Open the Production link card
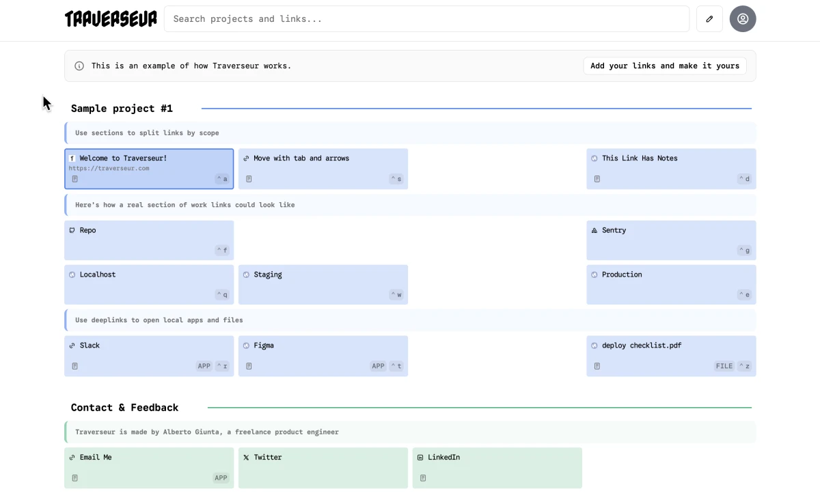Image resolution: width=820 pixels, height=504 pixels. pos(671,284)
